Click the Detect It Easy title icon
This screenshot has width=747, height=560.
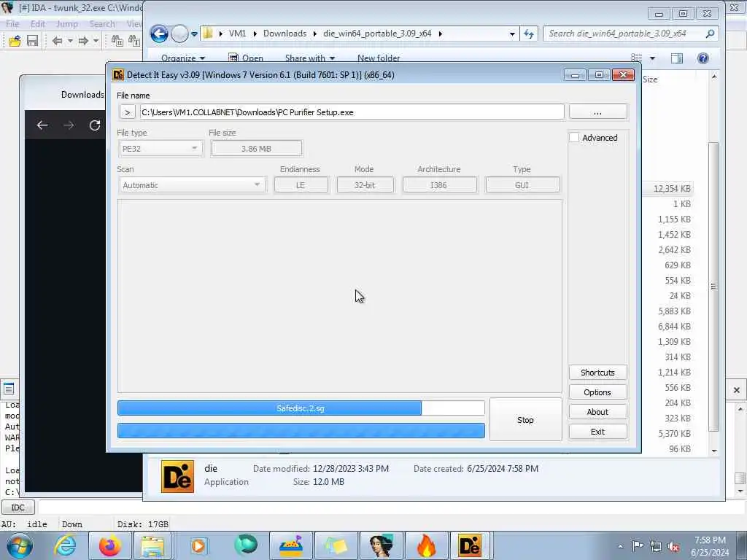point(118,75)
